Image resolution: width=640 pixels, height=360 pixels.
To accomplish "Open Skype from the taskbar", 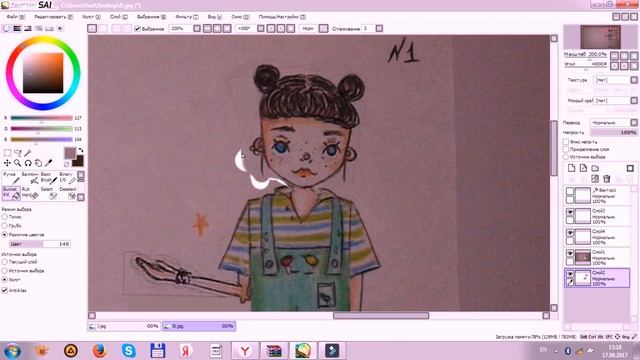I will coord(129,351).
